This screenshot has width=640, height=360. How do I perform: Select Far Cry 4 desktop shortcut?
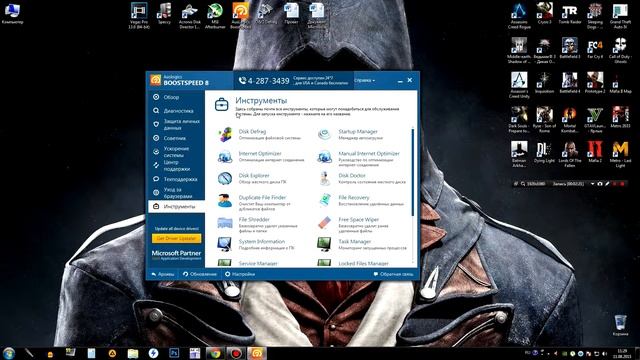click(x=595, y=49)
